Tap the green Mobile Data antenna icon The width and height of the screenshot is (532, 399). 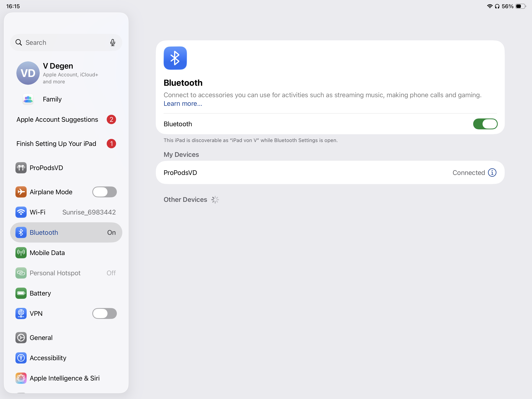pyautogui.click(x=21, y=253)
